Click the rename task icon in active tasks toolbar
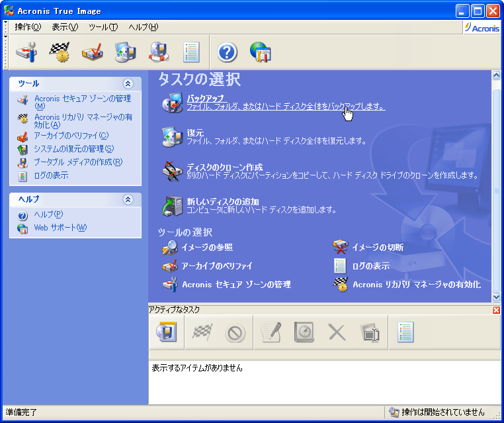This screenshot has height=423, width=504. 370,332
